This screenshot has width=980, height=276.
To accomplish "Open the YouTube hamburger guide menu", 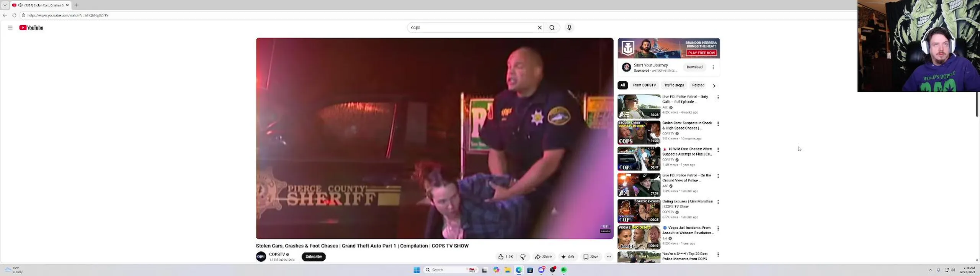I will [10, 28].
